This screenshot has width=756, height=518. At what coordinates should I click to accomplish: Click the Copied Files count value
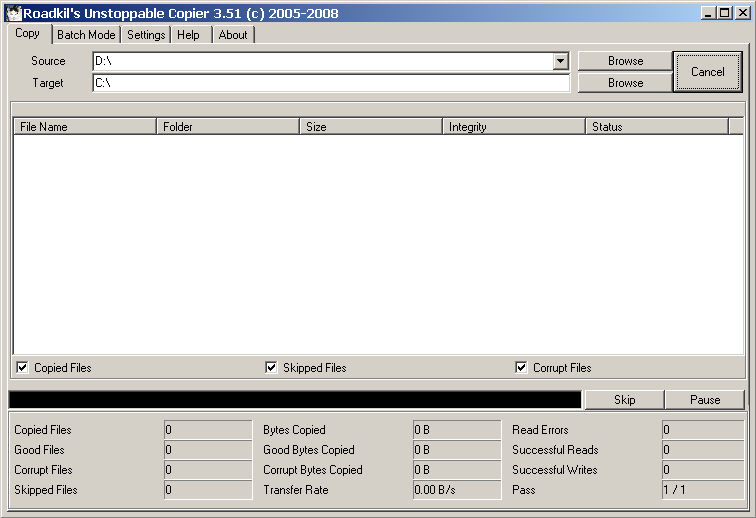click(208, 430)
